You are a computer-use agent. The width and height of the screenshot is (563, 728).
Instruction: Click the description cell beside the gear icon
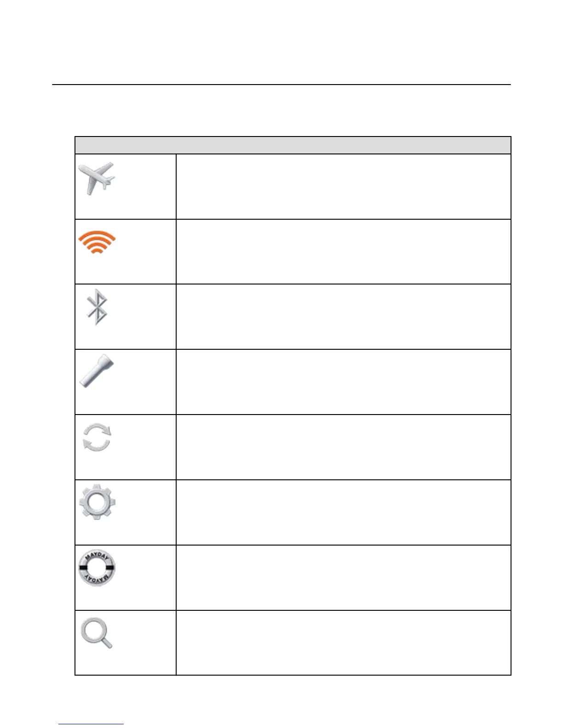[x=343, y=512]
